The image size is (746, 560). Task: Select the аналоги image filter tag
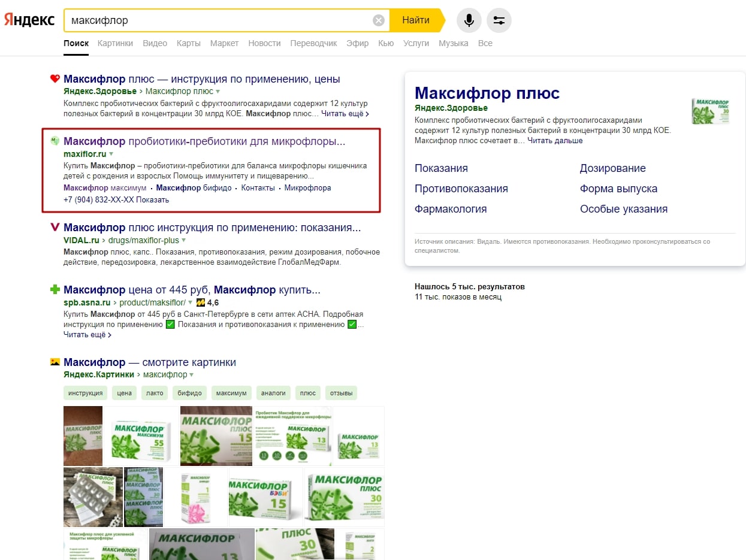274,393
